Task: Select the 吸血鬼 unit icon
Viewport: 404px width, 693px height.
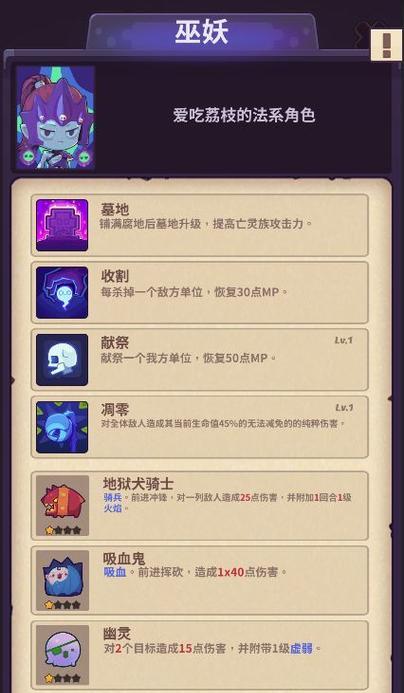Action: pyautogui.click(x=62, y=580)
